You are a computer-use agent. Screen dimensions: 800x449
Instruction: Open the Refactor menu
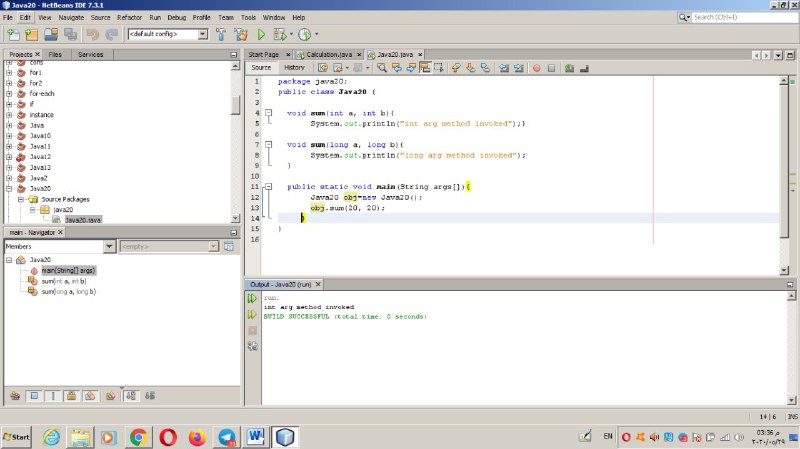tap(129, 17)
